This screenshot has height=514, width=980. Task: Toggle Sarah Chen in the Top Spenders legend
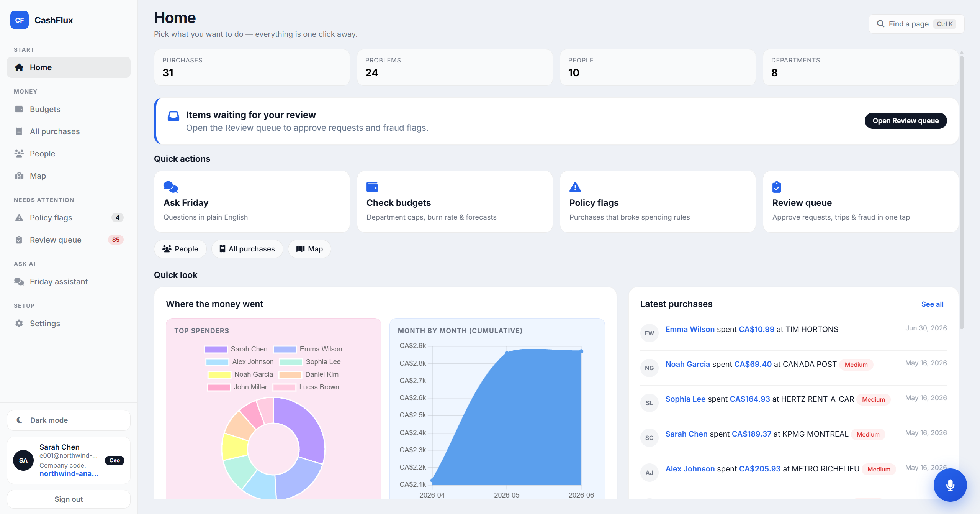pos(236,349)
